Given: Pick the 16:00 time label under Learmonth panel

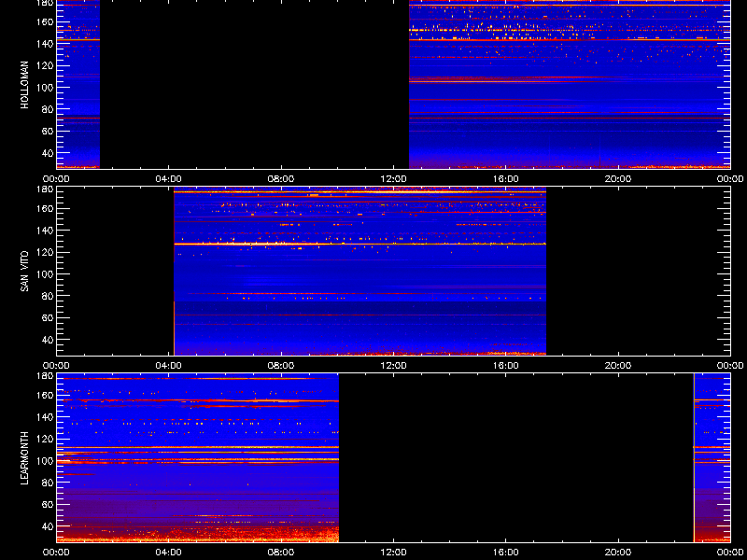Looking at the screenshot, I should click(505, 553).
